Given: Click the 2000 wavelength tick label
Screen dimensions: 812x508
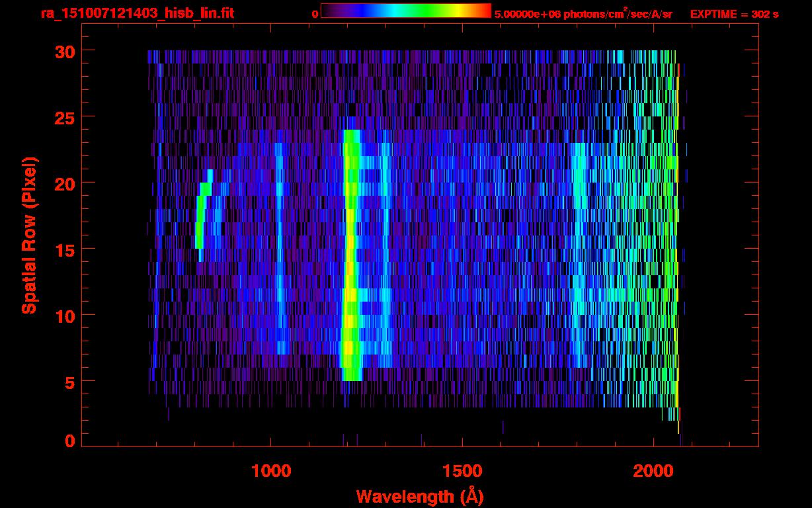Looking at the screenshot, I should 653,470.
